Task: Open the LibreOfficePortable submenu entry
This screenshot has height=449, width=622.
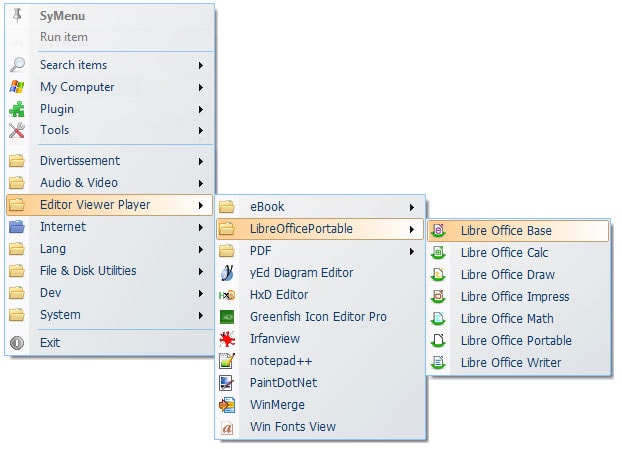Action: click(x=320, y=229)
